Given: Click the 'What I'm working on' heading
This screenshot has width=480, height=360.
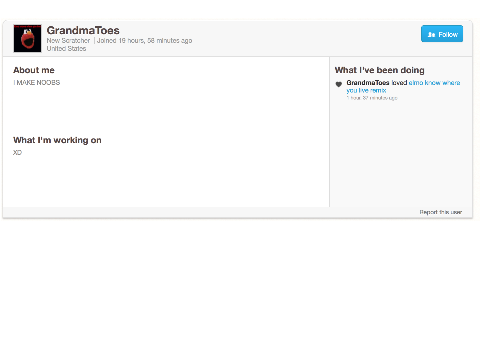Looking at the screenshot, I should [x=57, y=140].
